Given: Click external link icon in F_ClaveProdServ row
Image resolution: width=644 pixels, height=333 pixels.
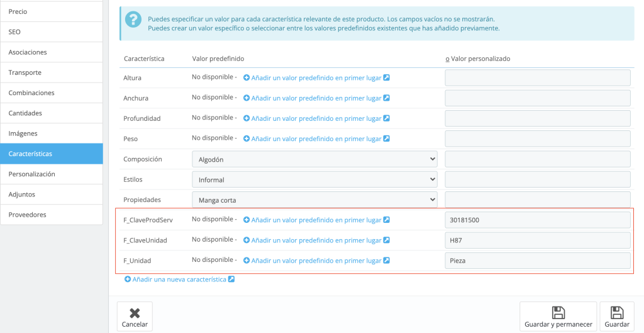Looking at the screenshot, I should point(387,220).
